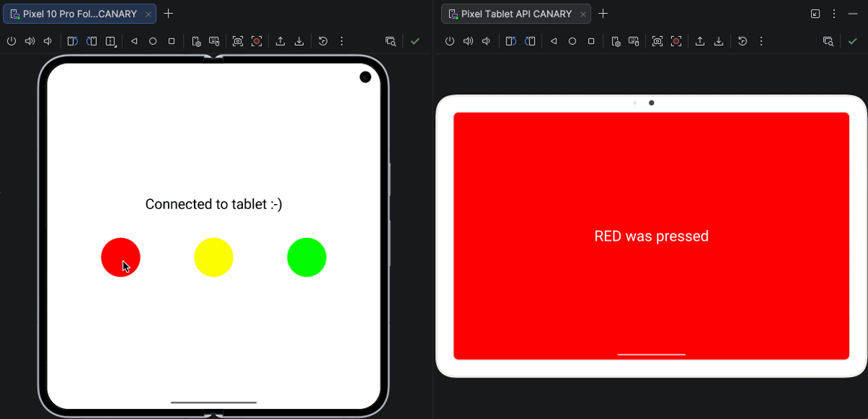Image resolution: width=868 pixels, height=419 pixels.
Task: Rotate the Pixel Fold emulator left
Action: [x=72, y=41]
